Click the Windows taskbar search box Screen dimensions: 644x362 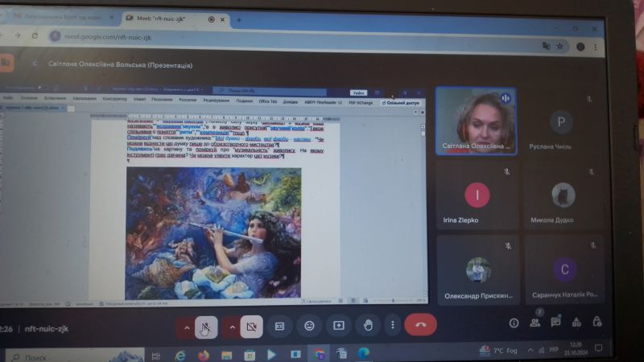[75, 356]
